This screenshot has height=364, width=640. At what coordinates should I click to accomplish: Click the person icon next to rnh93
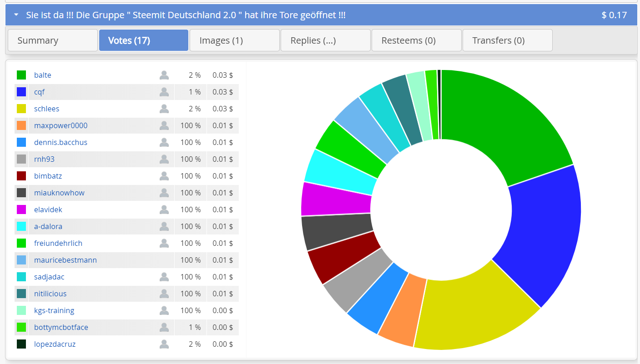click(164, 159)
